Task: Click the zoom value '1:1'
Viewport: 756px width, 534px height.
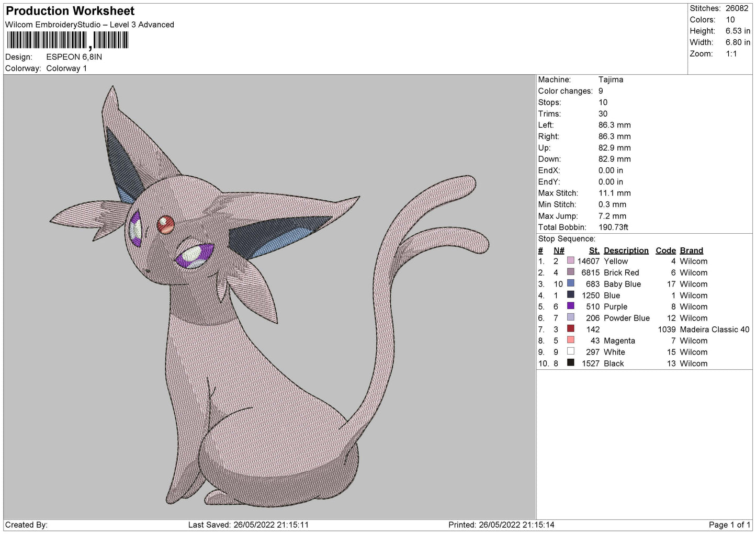Action: coord(731,54)
